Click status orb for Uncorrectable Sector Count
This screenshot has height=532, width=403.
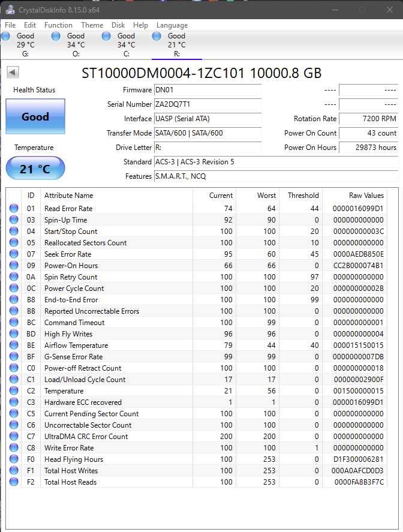pos(14,425)
